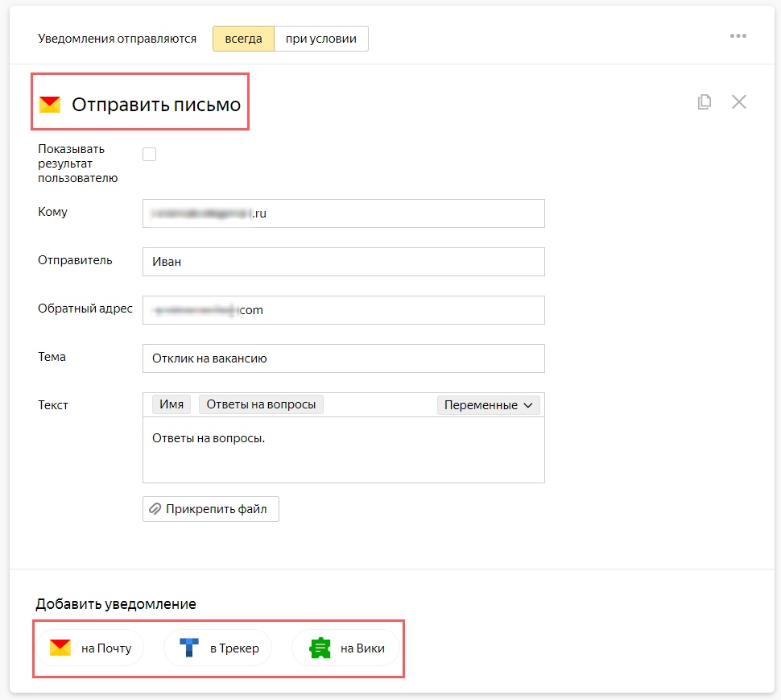Click the 'Обратный адрес' input field
781x700 pixels.
pos(343,310)
